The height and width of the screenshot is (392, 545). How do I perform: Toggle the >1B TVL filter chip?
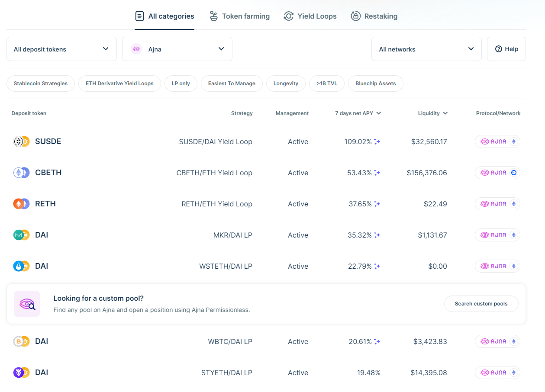[x=327, y=84]
